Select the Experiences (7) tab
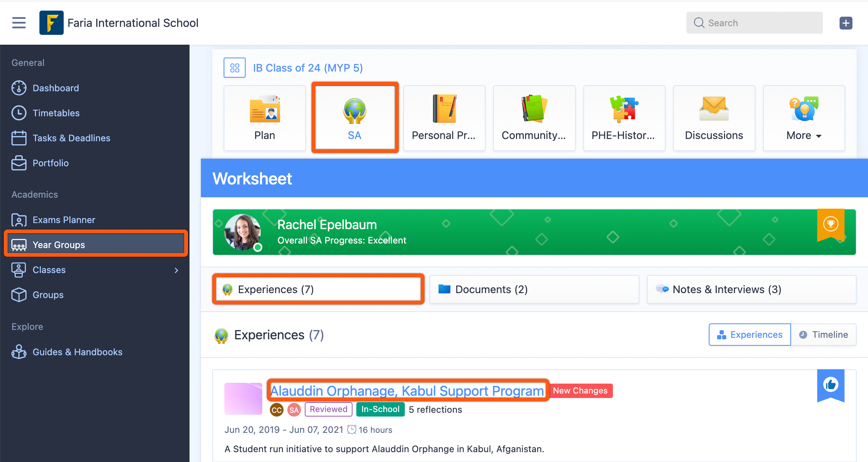The height and width of the screenshot is (462, 868). click(318, 289)
